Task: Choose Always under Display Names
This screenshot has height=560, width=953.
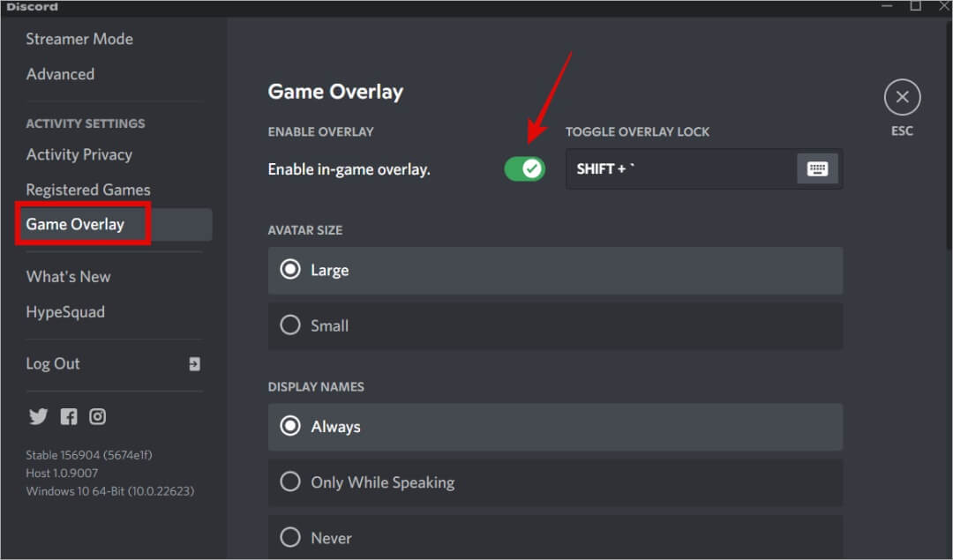Action: tap(555, 427)
